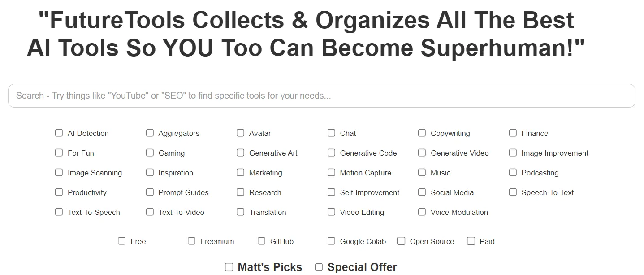Toggle the Paid pricing checkbox

click(471, 241)
